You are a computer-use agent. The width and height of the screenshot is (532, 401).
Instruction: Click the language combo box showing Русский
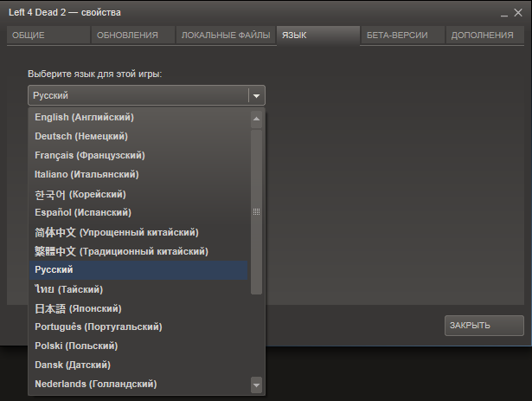coord(138,95)
